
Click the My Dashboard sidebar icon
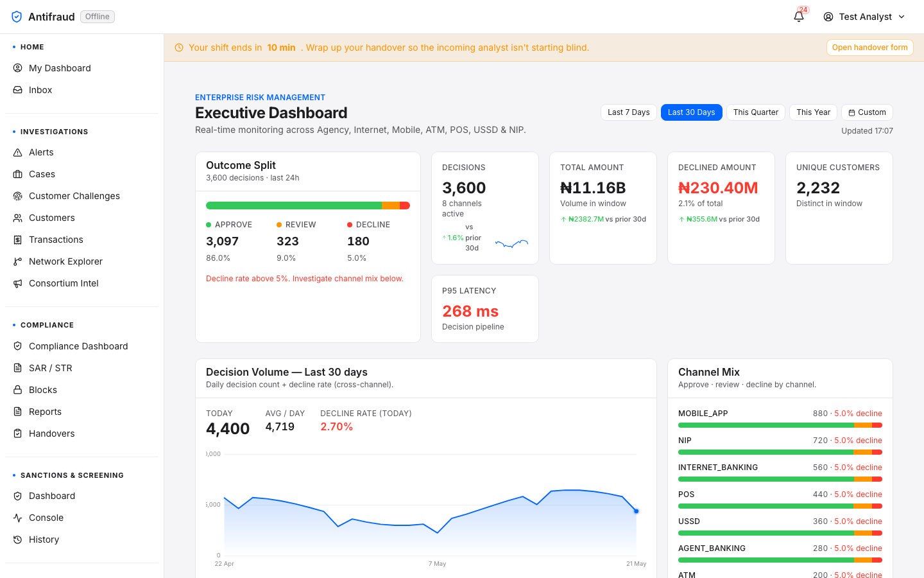click(x=18, y=68)
